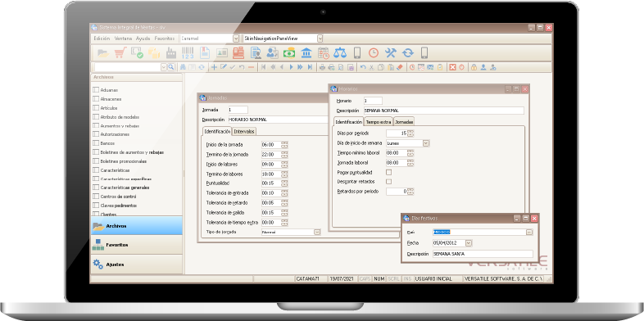Click Descripción field SEMANA NORMAL
The image size is (644, 321).
pyautogui.click(x=443, y=111)
